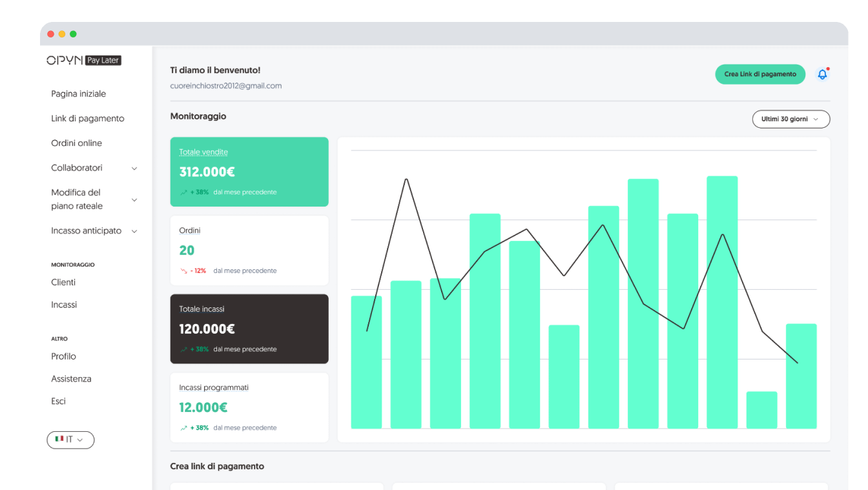Click the MONITORAGGIO sidebar group label
Image resolution: width=868 pixels, height=490 pixels.
click(x=73, y=265)
